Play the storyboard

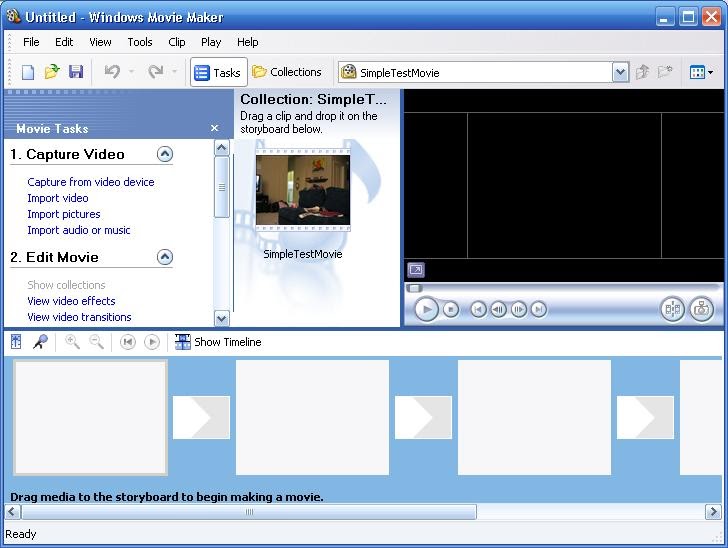point(152,342)
